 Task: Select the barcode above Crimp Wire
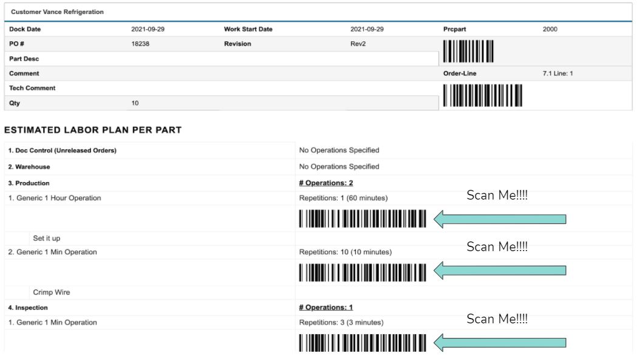pos(363,272)
